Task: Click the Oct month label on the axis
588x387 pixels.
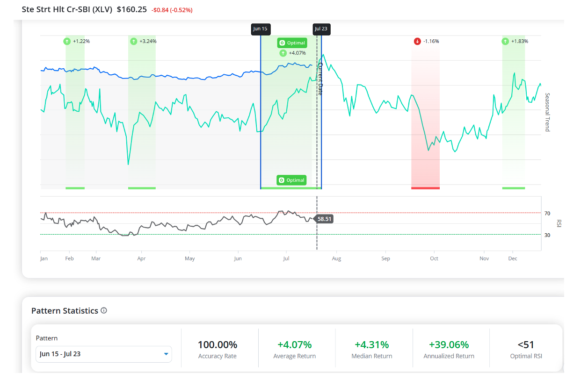Action: 434,258
